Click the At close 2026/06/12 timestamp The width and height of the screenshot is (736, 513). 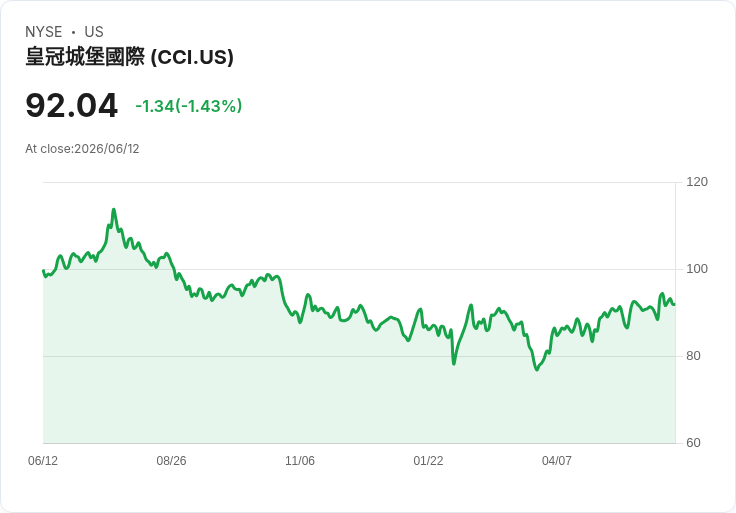coord(82,149)
